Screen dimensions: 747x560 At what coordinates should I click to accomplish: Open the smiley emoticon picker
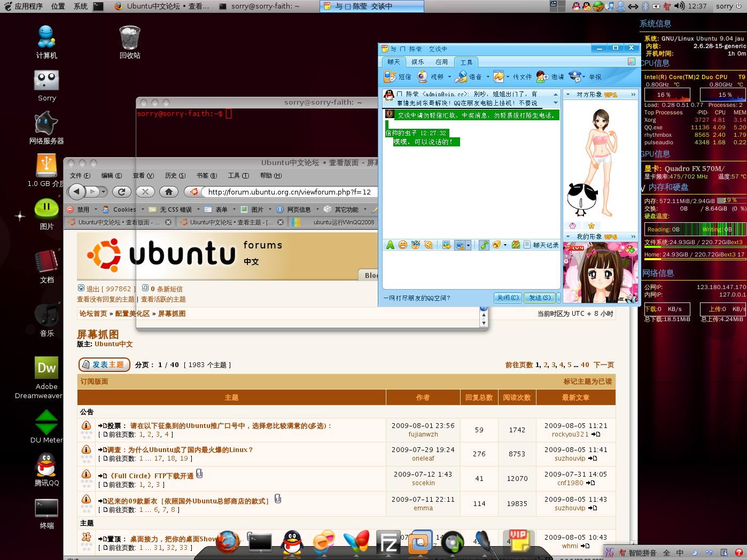(403, 245)
